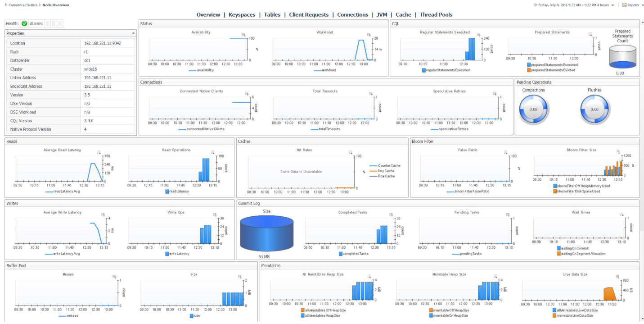
Task: Click the Commit Log Size cylinder graphic
Action: pos(266,233)
